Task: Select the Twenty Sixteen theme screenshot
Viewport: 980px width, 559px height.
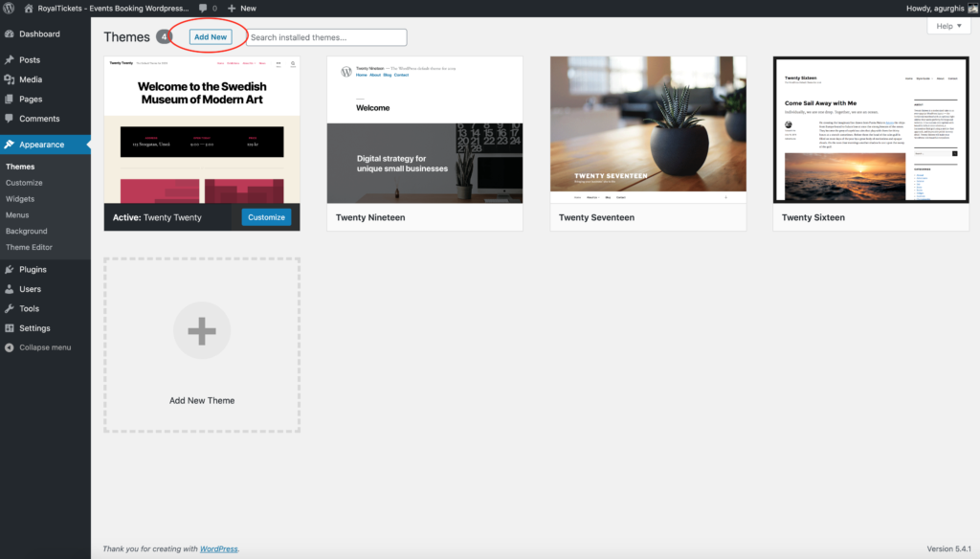Action: (x=871, y=130)
